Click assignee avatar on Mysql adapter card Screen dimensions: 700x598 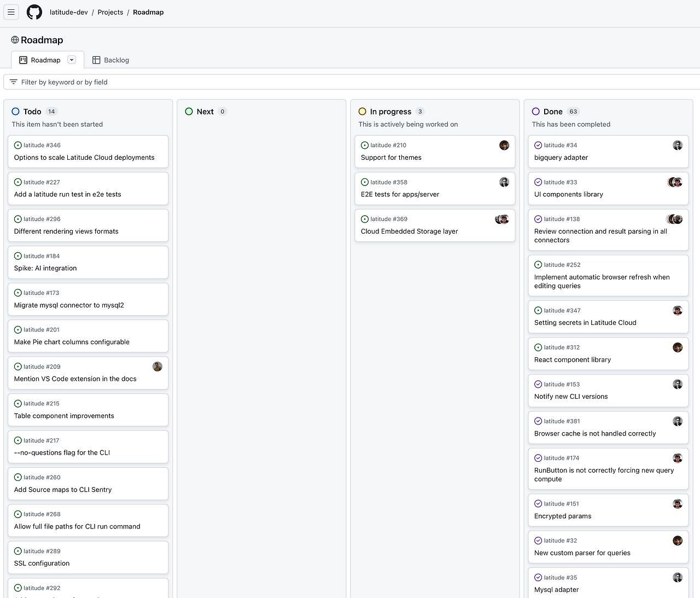(678, 577)
